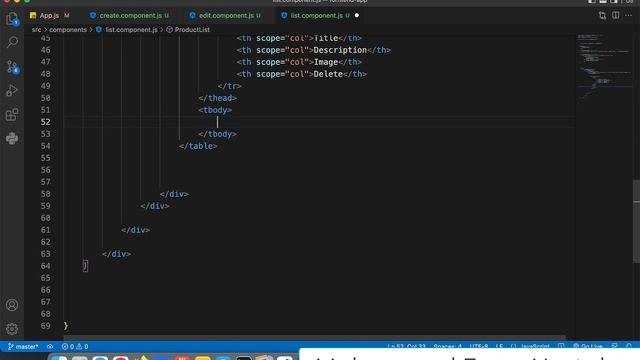640x360 pixels.
Task: Click line number 52 in gutter
Action: (45, 122)
